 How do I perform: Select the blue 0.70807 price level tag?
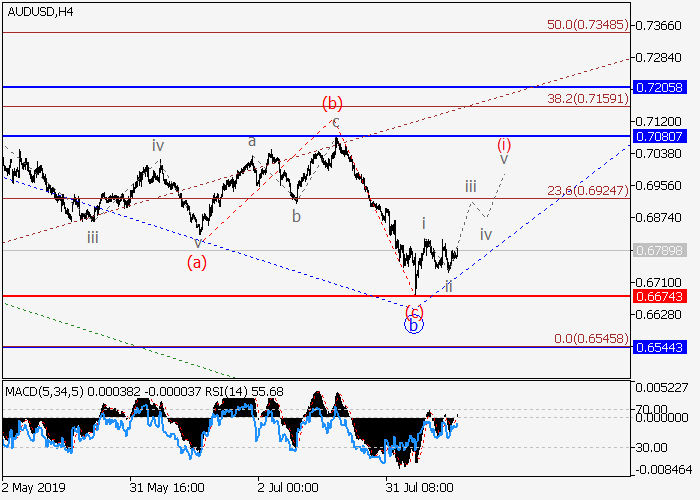[x=659, y=135]
